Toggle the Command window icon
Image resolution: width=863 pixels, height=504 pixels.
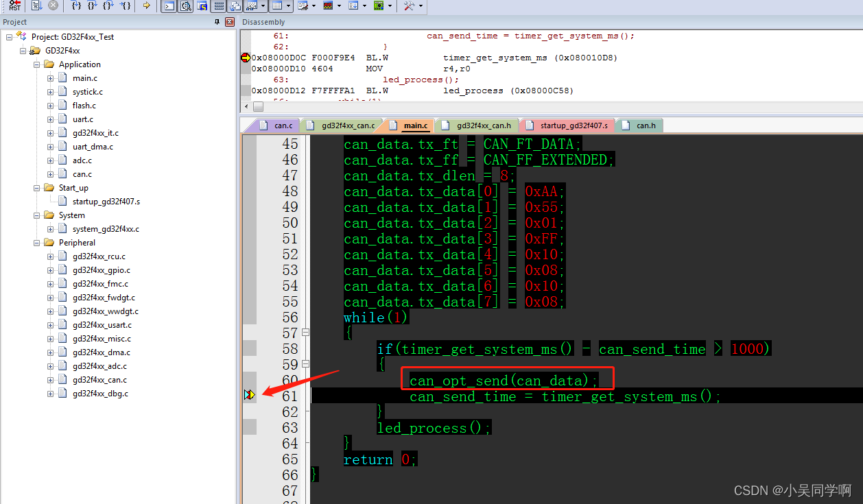[x=169, y=6]
